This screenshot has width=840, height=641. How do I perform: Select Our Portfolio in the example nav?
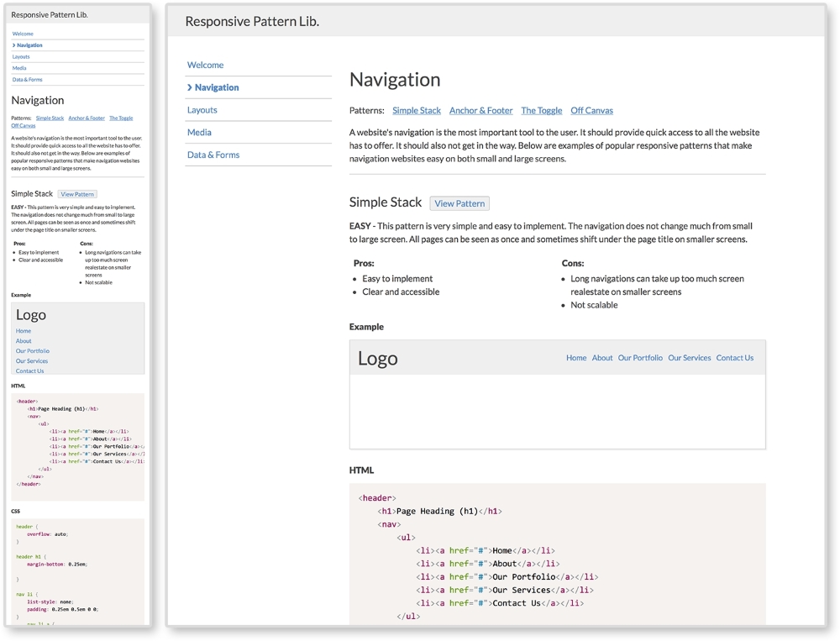(640, 358)
